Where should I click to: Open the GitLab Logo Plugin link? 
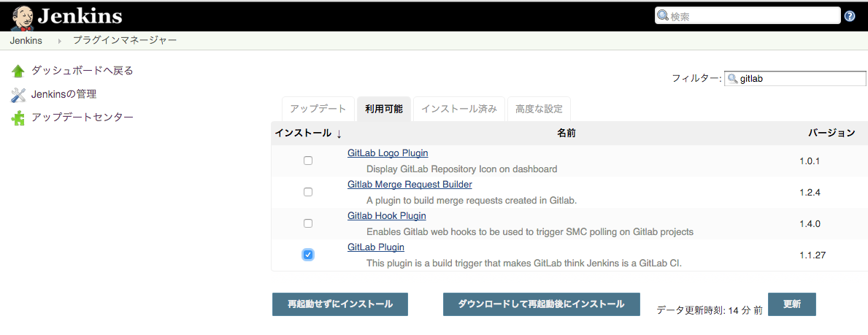388,153
